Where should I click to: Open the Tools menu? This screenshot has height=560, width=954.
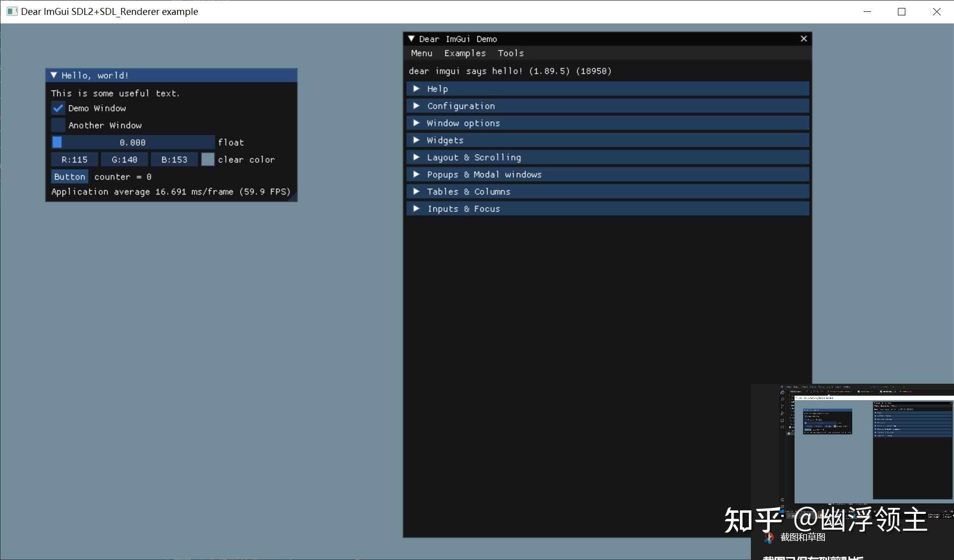coord(511,53)
